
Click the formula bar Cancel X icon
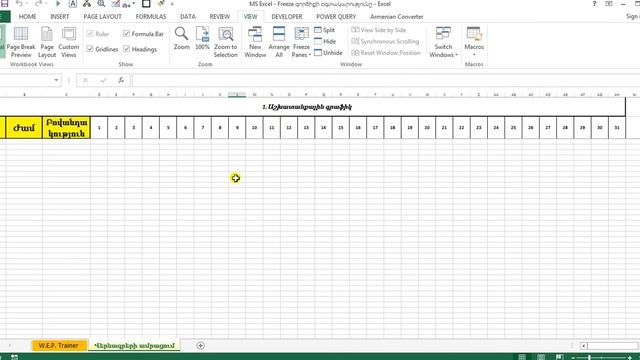[85, 80]
